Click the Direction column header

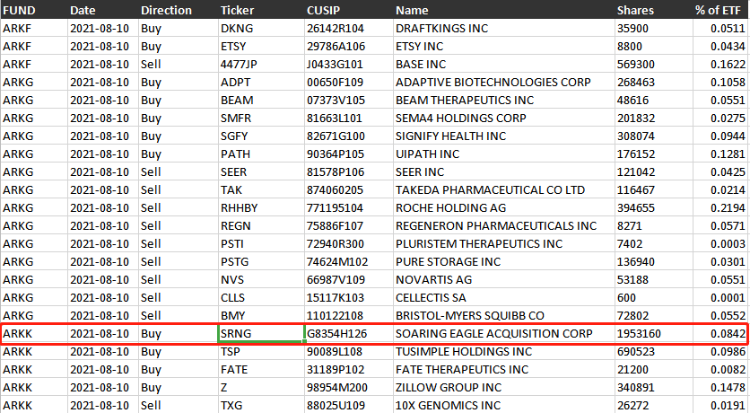pos(167,9)
